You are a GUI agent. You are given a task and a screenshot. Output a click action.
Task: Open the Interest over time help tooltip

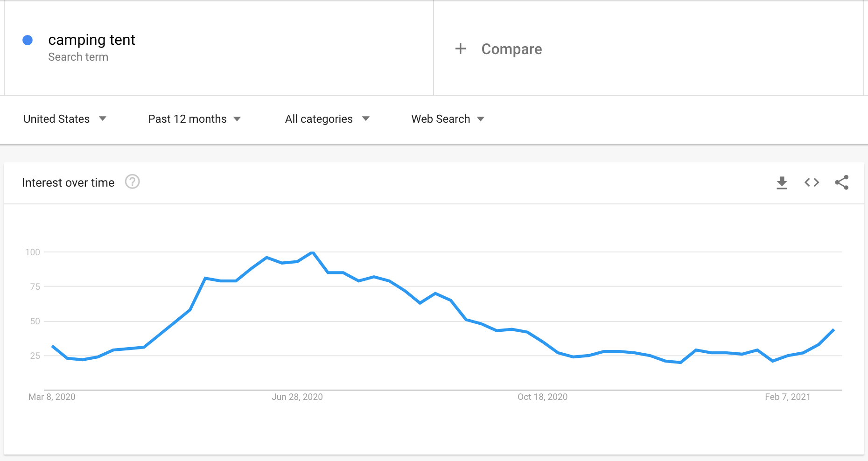(x=133, y=182)
